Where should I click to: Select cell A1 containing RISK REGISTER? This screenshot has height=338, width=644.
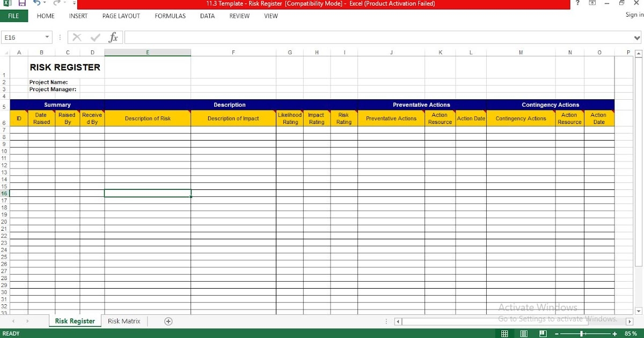64,67
